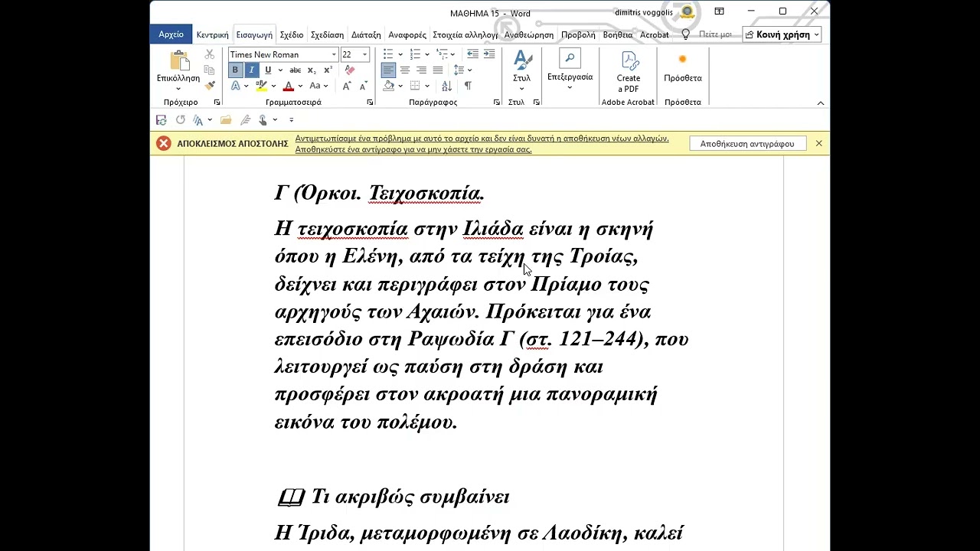
Task: Open Παράγραφος paragraph dialog launcher
Action: (x=496, y=102)
